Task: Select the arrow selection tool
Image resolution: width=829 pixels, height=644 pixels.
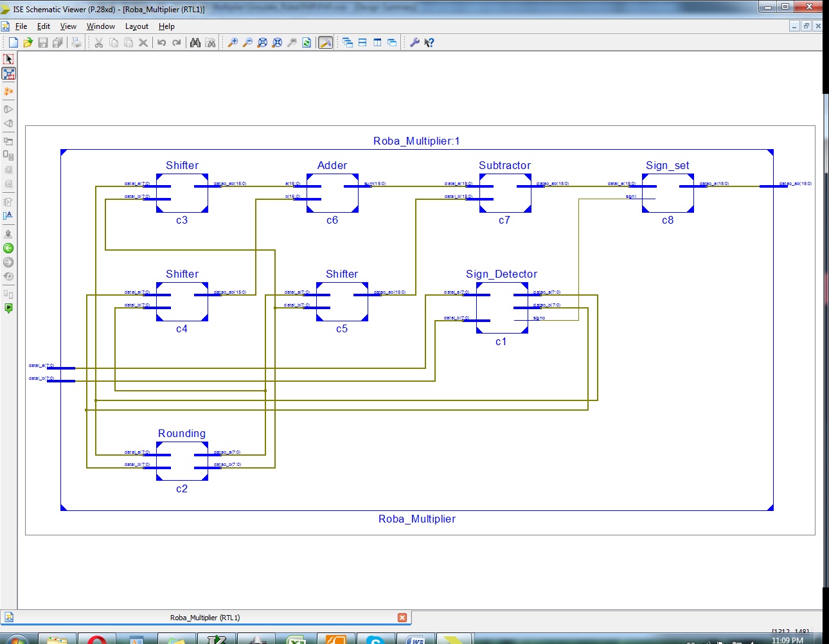Action: coord(8,58)
